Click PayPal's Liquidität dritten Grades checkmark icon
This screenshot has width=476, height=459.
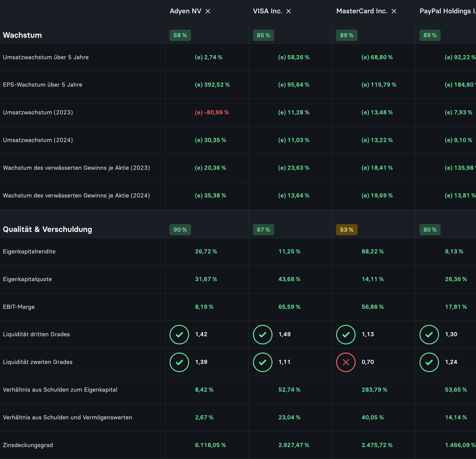point(429,335)
